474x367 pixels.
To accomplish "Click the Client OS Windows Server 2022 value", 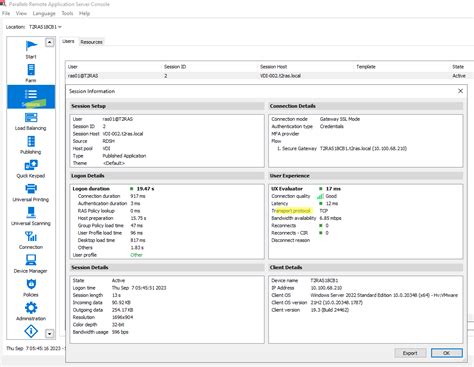I will 384,295.
